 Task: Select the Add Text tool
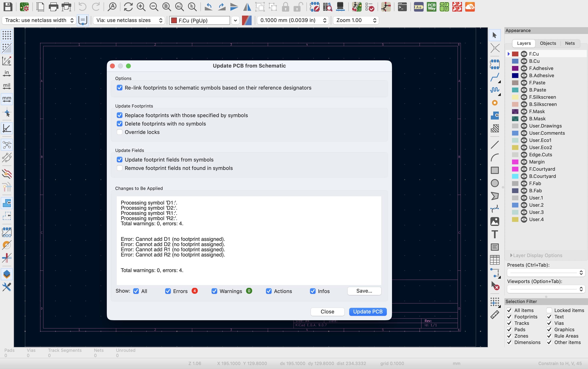point(495,234)
